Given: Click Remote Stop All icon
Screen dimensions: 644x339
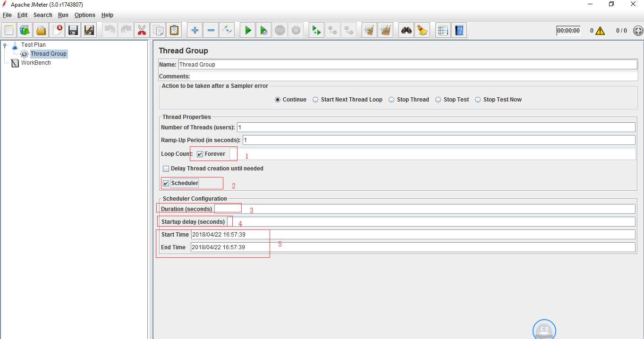Looking at the screenshot, I should pyautogui.click(x=332, y=31).
